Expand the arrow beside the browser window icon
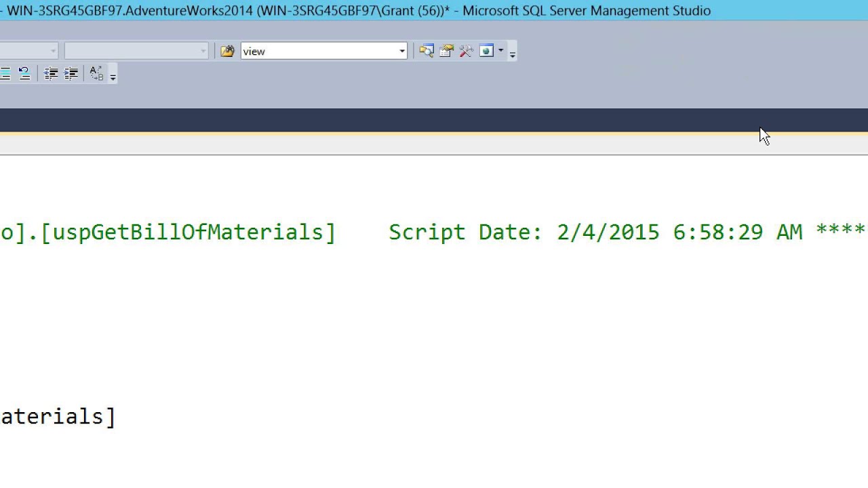 pyautogui.click(x=500, y=52)
